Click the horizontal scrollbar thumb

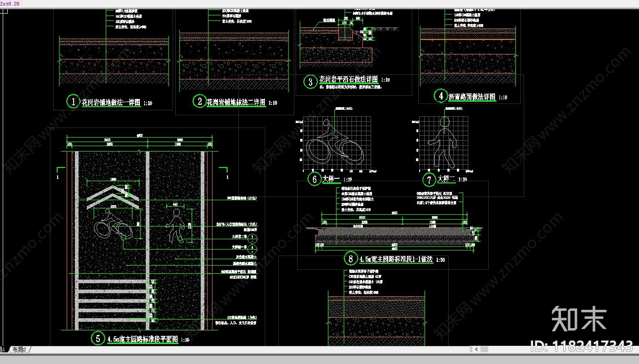[x=484, y=349]
